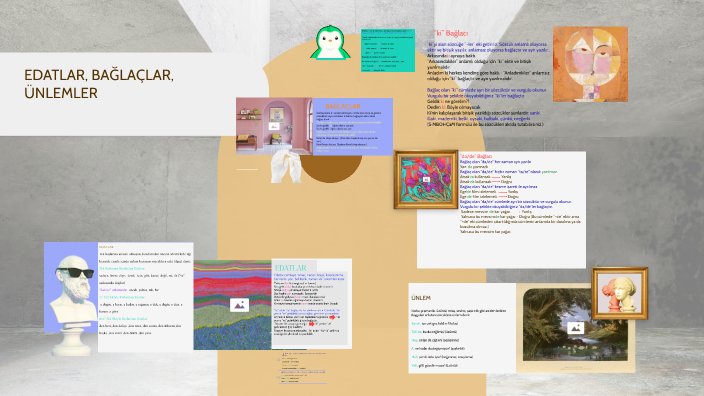Image resolution: width=704 pixels, height=396 pixels.
Task: Select the white bearded bust statue
Action: pyautogui.click(x=72, y=305)
